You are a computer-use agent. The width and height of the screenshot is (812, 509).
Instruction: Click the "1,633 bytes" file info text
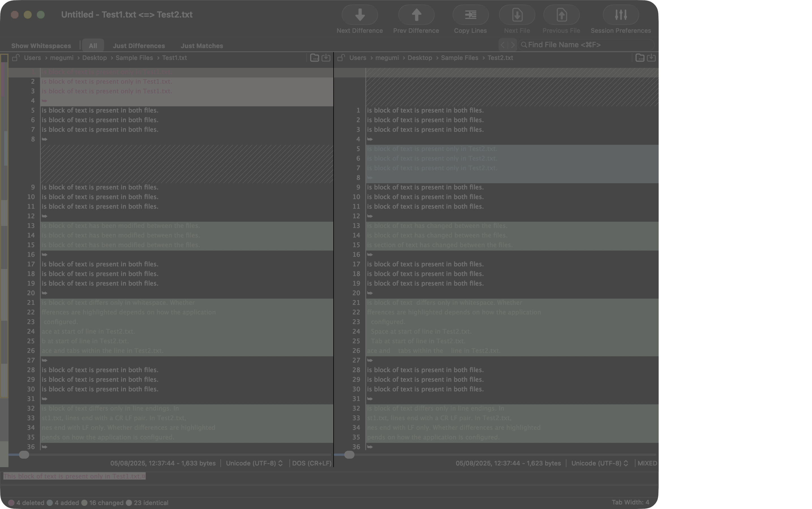[x=198, y=463]
